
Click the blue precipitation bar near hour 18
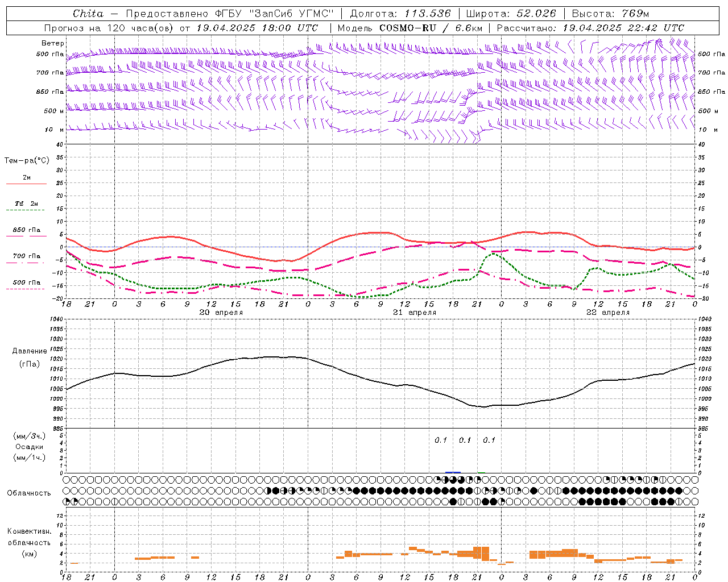point(453,472)
